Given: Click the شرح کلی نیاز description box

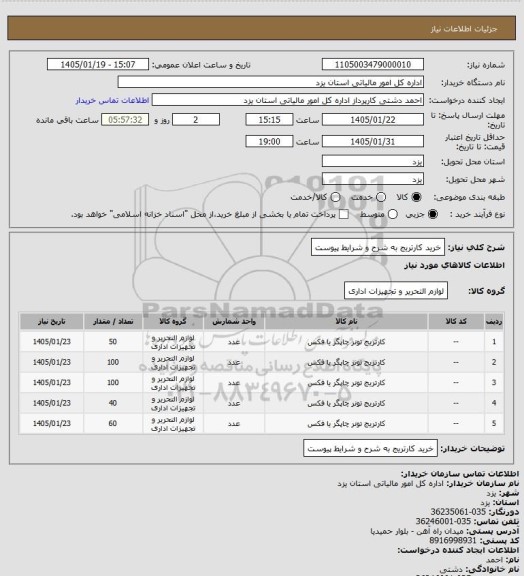Looking at the screenshot, I should tap(378, 247).
